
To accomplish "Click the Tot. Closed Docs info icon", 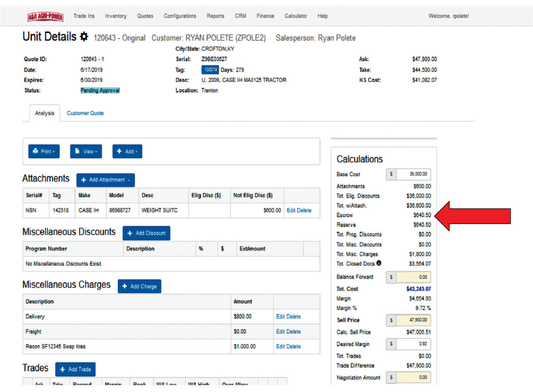I will (378, 263).
